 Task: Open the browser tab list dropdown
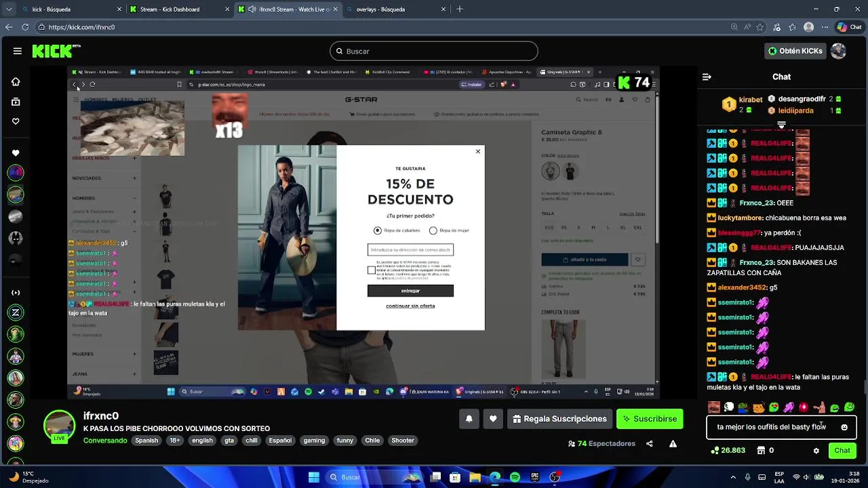[x=9, y=9]
